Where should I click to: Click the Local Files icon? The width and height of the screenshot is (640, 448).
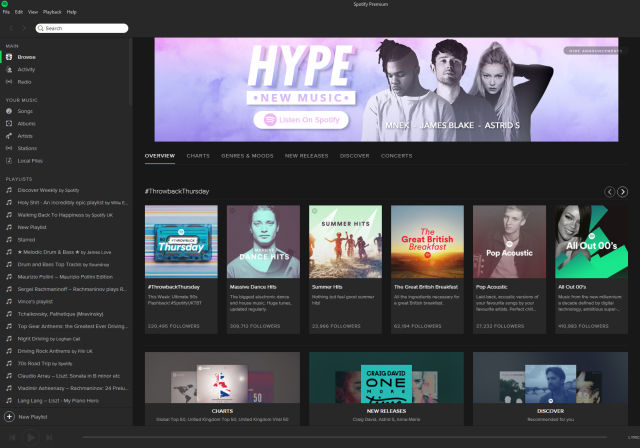pyautogui.click(x=9, y=161)
